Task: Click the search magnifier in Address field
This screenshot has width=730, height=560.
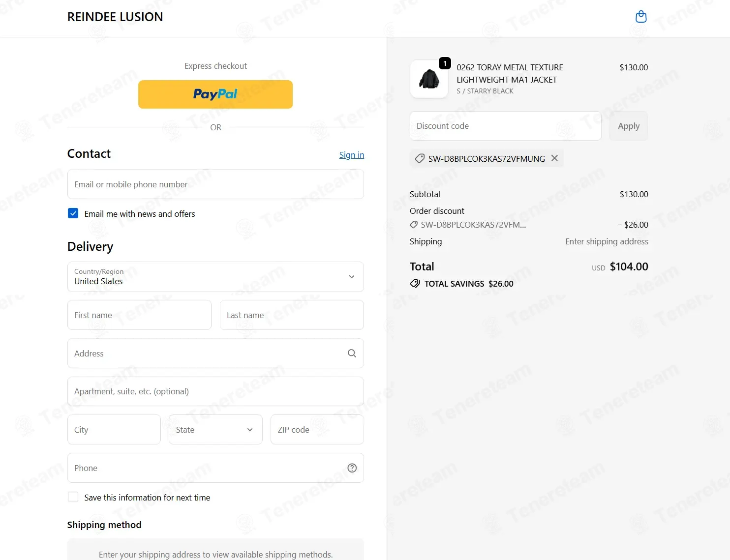Action: 352,353
